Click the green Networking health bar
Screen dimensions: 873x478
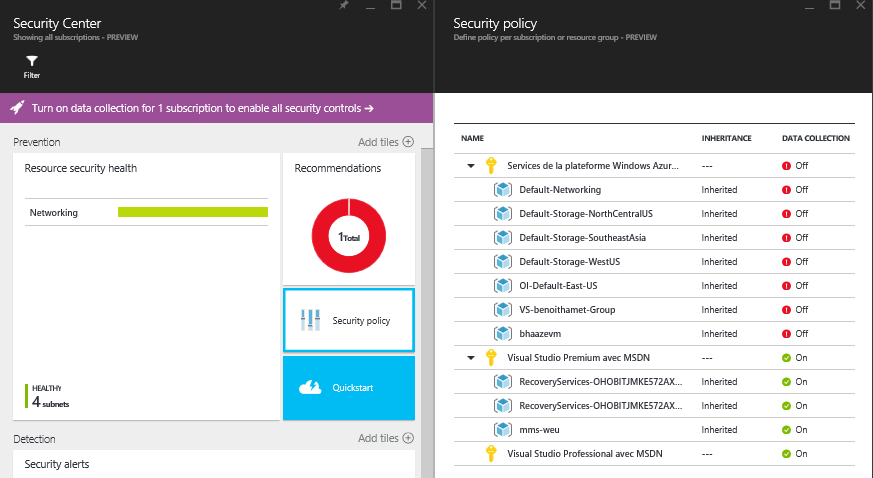192,212
